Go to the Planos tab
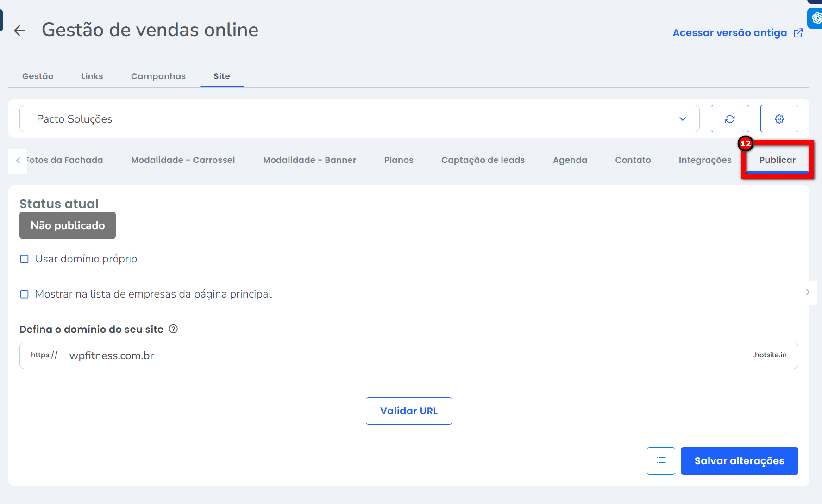Viewport: 822px width, 504px height. click(398, 160)
